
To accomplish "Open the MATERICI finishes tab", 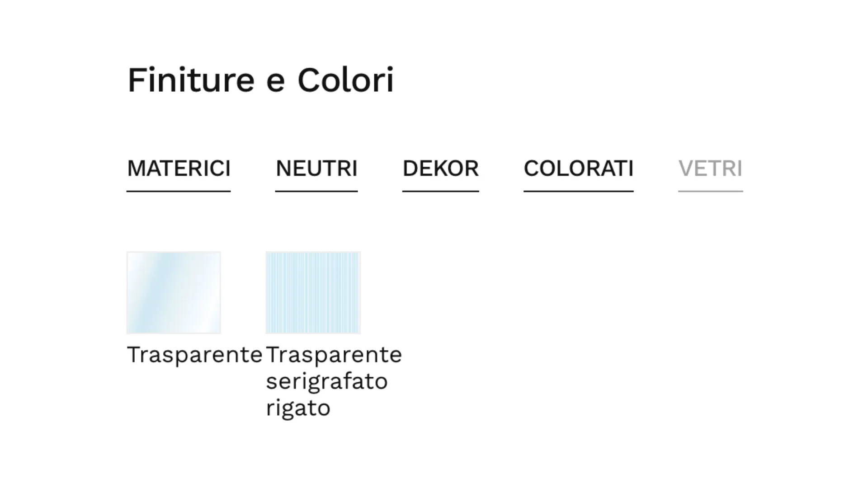I will point(179,169).
